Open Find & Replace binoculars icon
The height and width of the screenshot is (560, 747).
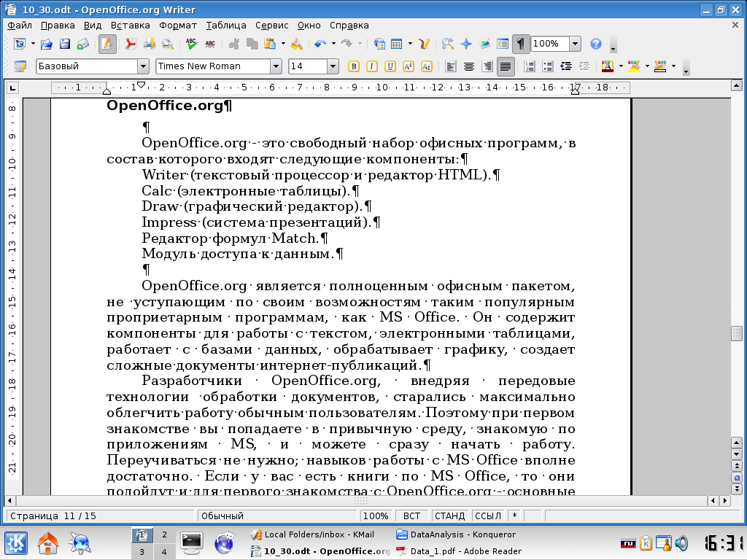pos(447,44)
